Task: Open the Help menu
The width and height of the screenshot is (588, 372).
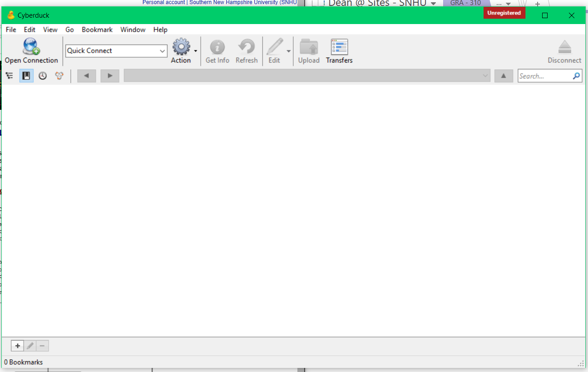Action: [x=160, y=29]
